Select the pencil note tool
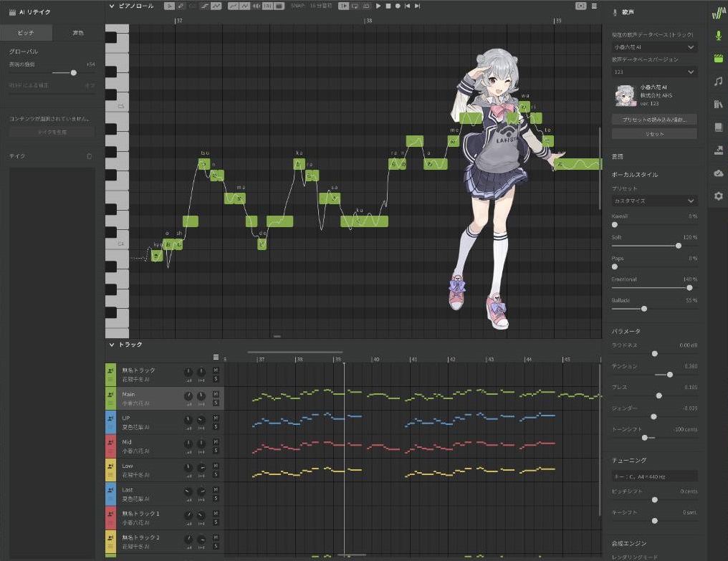The height and width of the screenshot is (561, 728). click(181, 6)
